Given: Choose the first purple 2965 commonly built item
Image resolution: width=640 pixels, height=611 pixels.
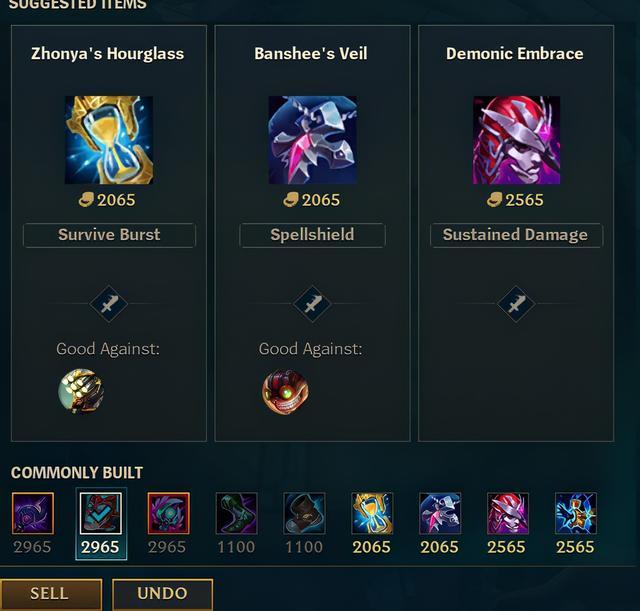Looking at the screenshot, I should (x=33, y=513).
